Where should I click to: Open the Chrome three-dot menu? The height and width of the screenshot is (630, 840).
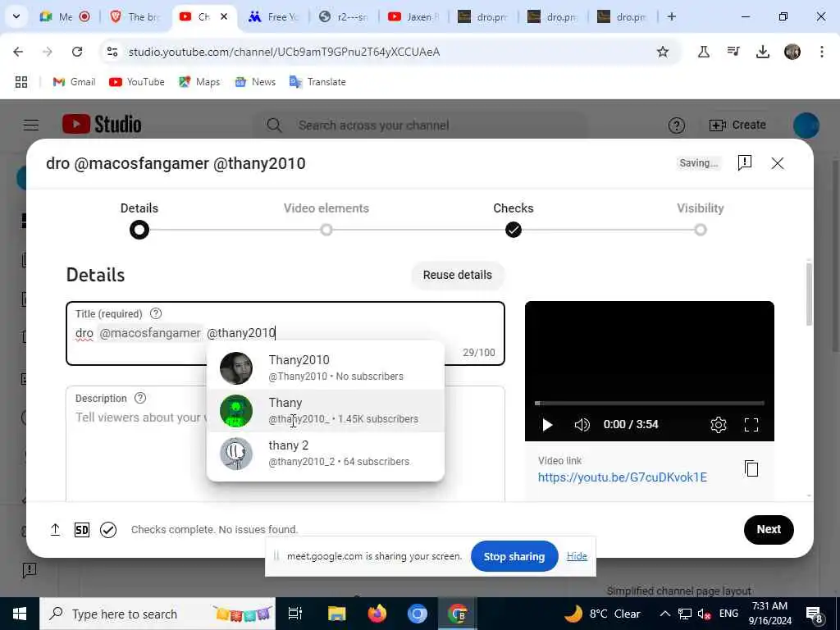(x=822, y=52)
